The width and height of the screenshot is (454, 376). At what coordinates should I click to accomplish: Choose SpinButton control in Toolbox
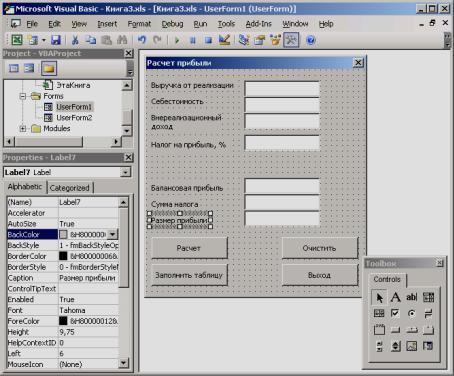395,346
